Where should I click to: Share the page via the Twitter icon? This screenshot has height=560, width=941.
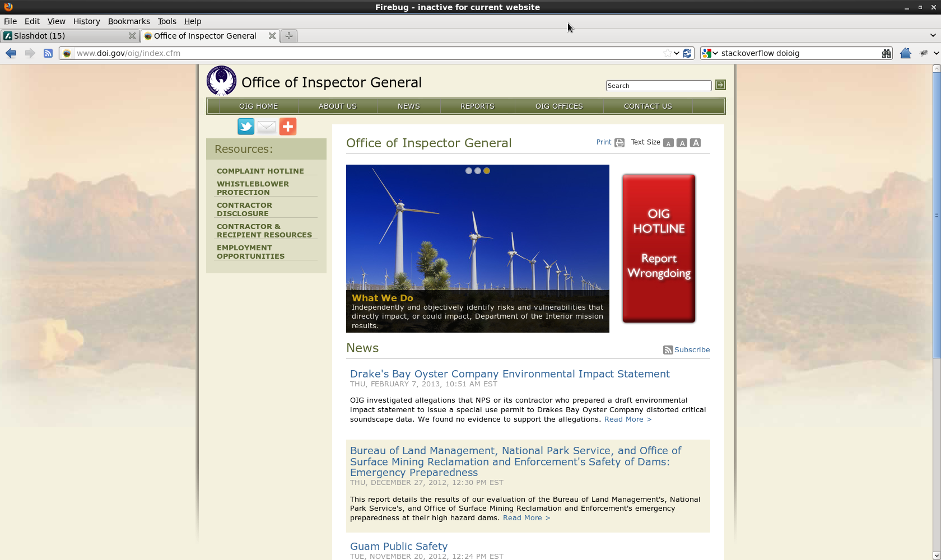245,127
